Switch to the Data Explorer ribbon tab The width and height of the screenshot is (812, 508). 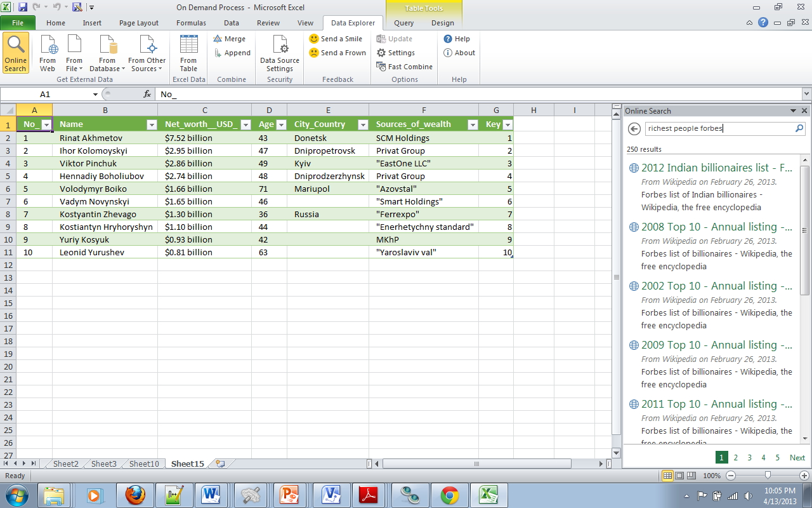coord(353,22)
